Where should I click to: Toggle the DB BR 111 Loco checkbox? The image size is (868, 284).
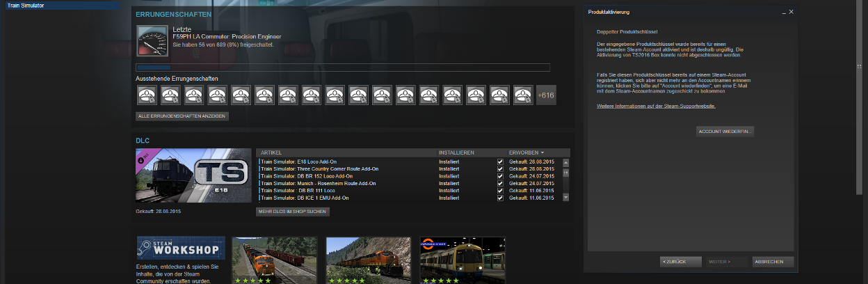click(500, 191)
